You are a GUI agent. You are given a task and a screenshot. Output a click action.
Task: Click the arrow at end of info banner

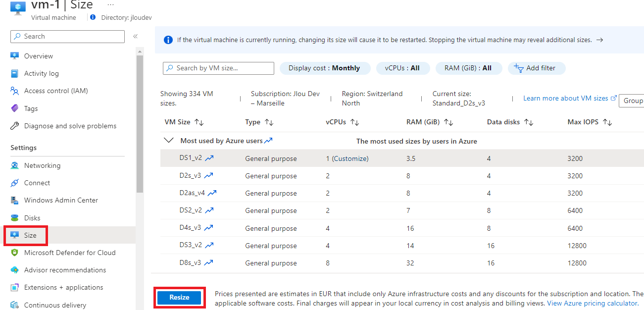point(599,40)
